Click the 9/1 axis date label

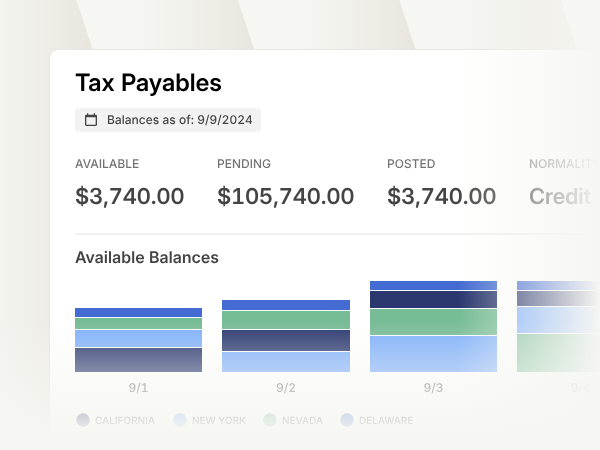pyautogui.click(x=138, y=388)
